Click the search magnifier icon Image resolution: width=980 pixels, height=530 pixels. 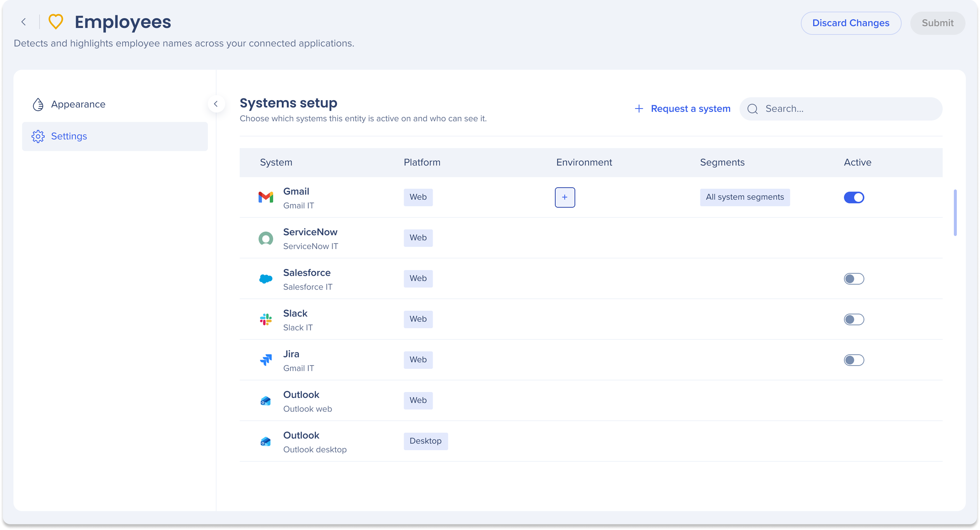tap(753, 109)
